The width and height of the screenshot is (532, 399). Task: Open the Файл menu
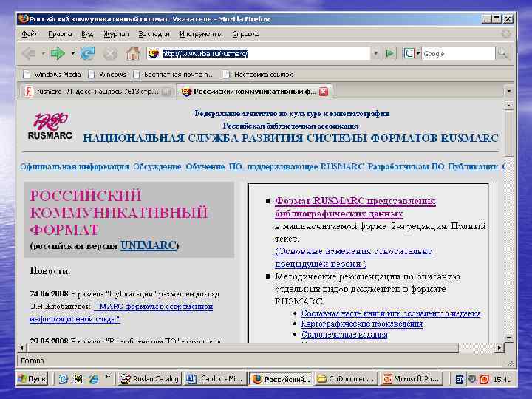pyautogui.click(x=30, y=34)
